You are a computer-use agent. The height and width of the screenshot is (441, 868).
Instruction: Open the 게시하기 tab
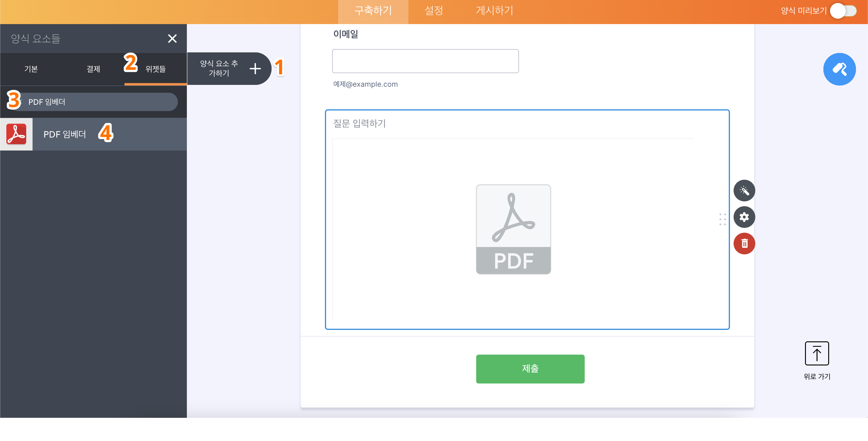click(494, 11)
